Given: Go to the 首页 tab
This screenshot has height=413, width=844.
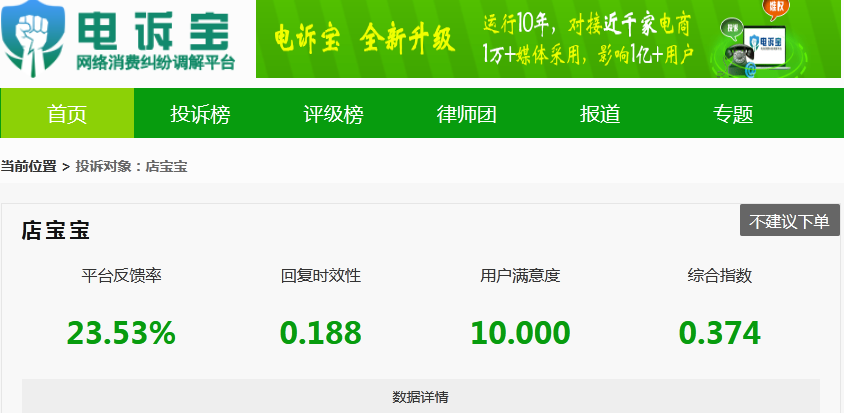Looking at the screenshot, I should (67, 114).
